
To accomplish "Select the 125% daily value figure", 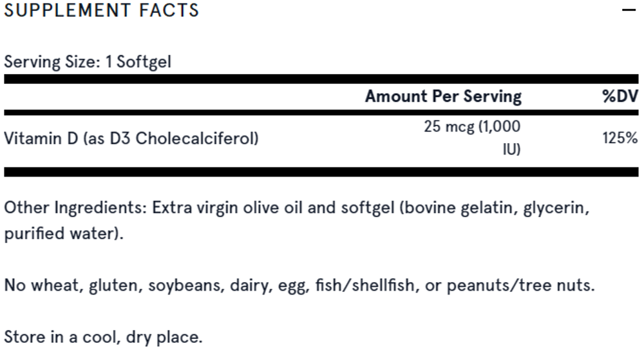I will 620,138.
